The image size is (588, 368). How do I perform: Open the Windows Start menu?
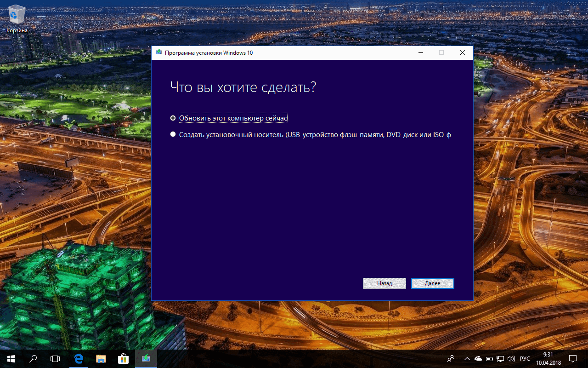click(11, 359)
